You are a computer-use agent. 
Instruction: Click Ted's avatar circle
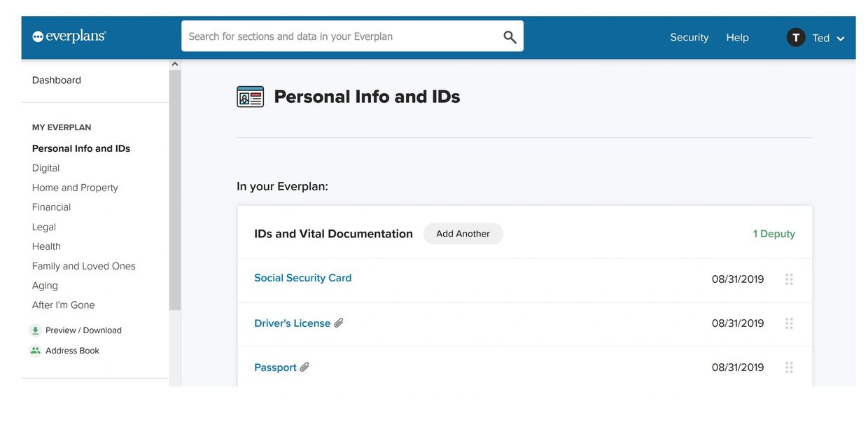(796, 38)
